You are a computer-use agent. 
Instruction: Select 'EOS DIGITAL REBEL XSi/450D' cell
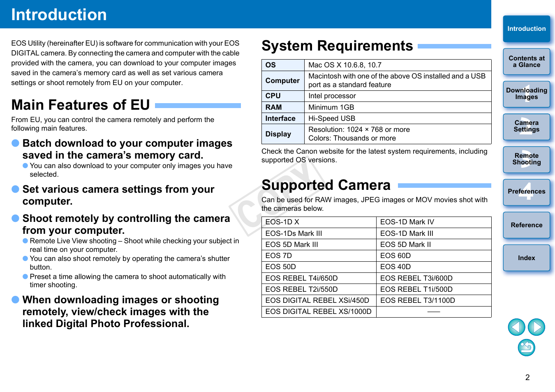point(319,300)
